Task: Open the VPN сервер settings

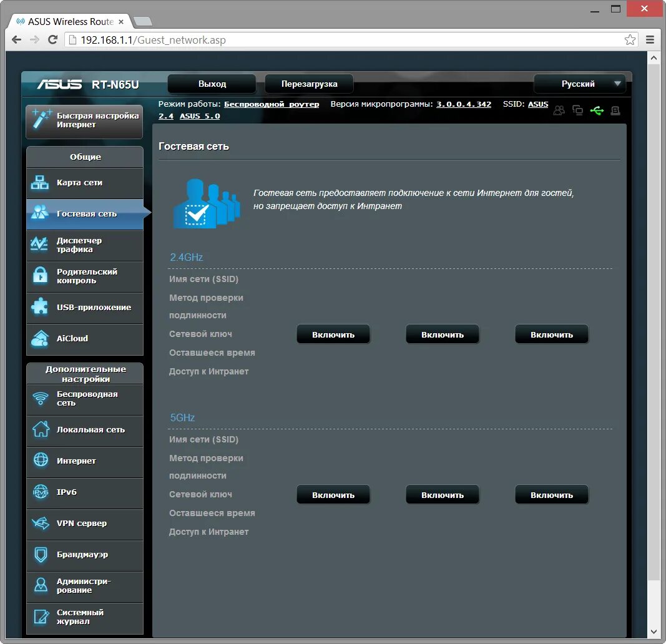Action: [84, 524]
